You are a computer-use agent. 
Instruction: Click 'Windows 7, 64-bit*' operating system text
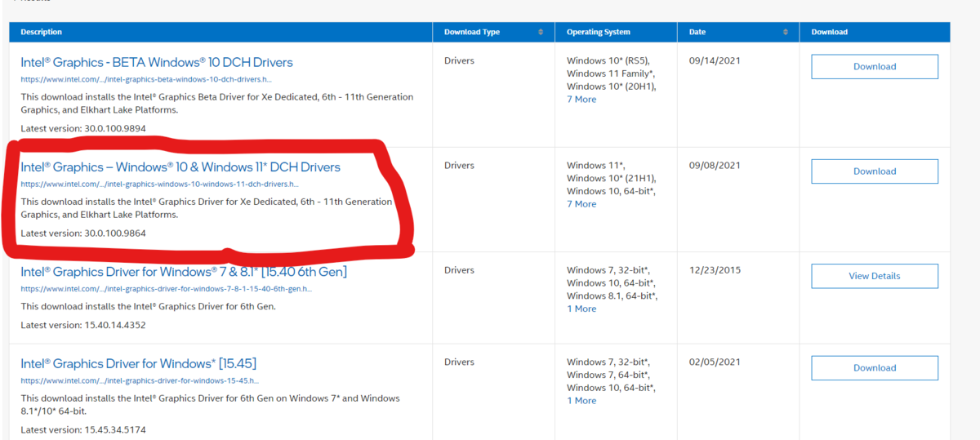click(x=608, y=374)
